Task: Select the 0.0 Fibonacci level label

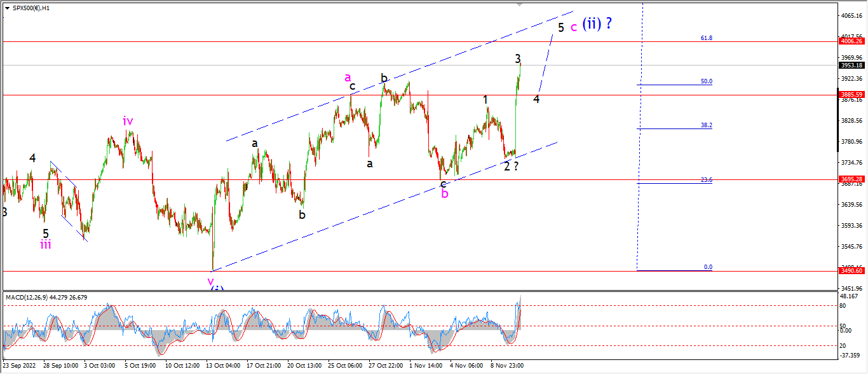Action: pyautogui.click(x=709, y=267)
